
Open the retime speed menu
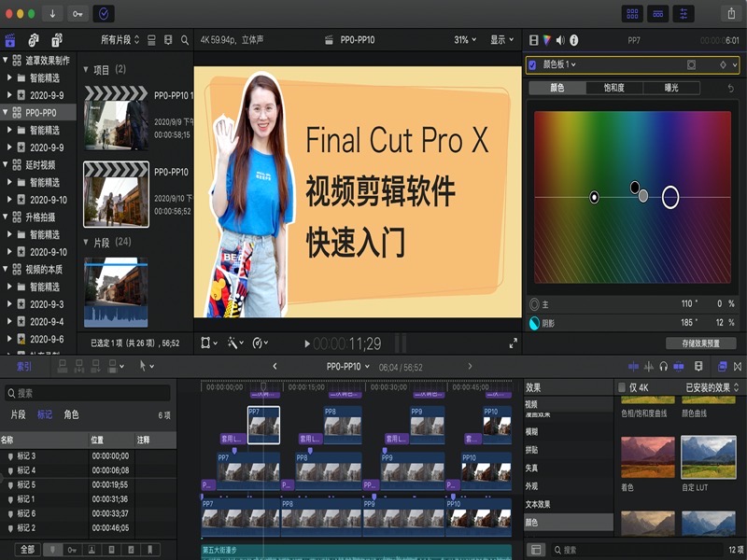[261, 343]
